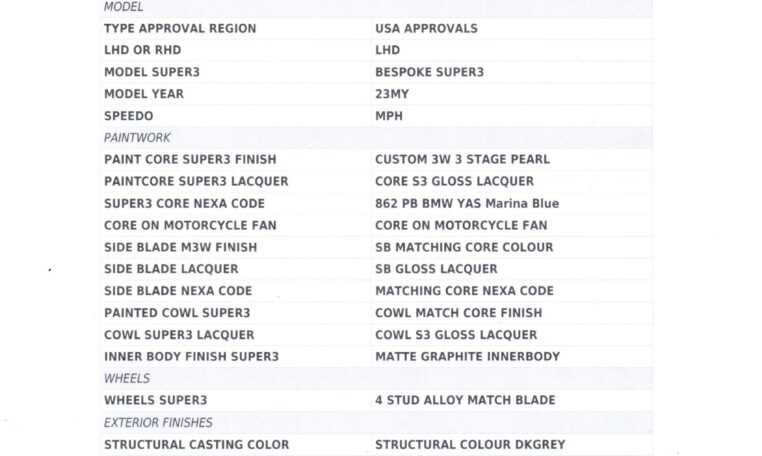The image size is (762, 456).
Task: Select the LHD OR RHD row label
Action: [x=142, y=50]
